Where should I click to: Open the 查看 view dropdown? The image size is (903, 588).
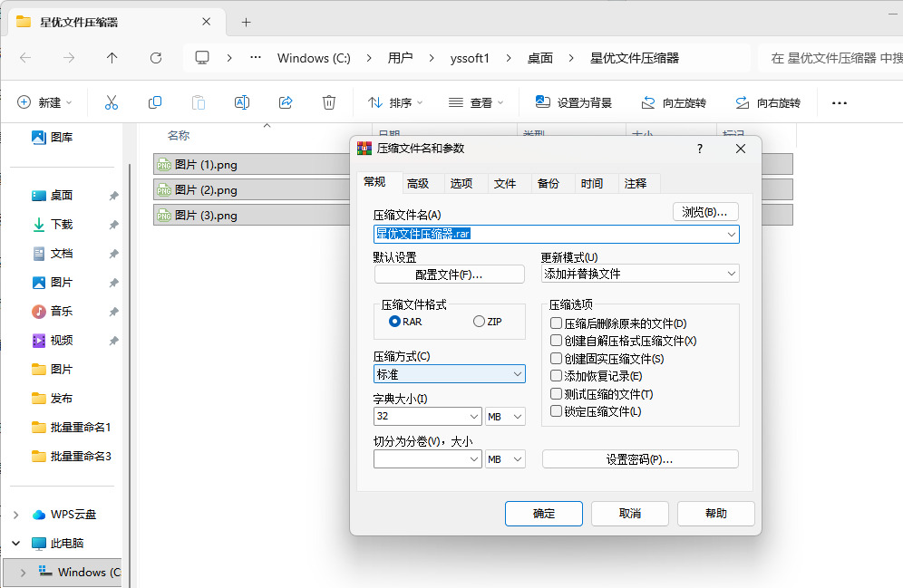pyautogui.click(x=476, y=102)
